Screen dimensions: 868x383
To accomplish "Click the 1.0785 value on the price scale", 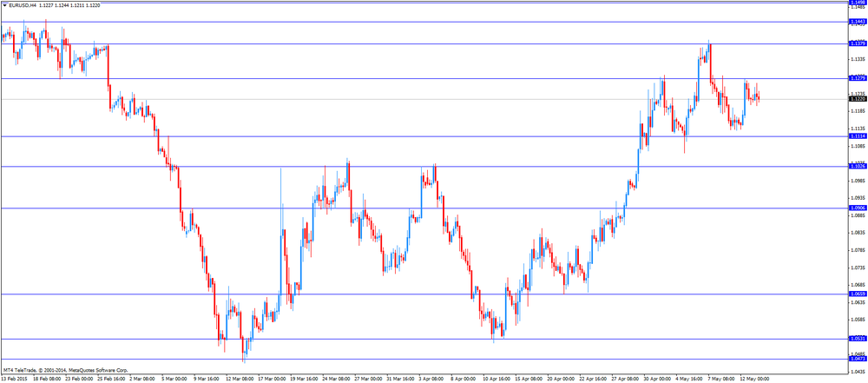I will [x=858, y=250].
